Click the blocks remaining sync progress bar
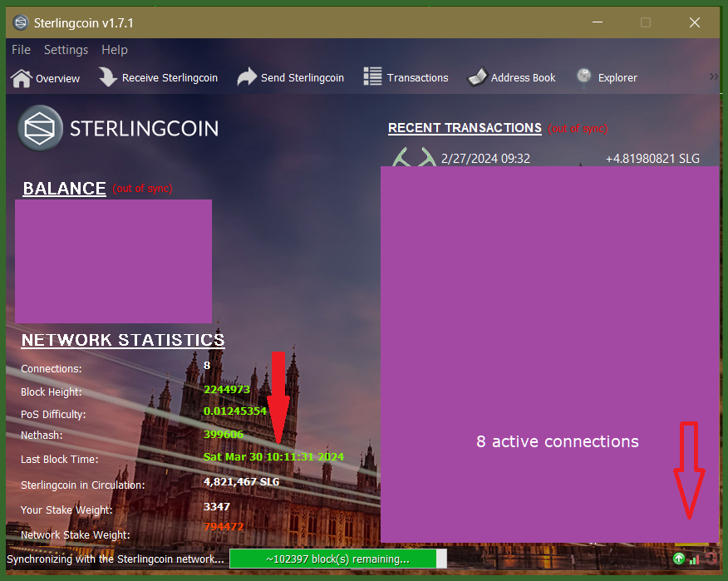This screenshot has width=728, height=581. click(338, 559)
